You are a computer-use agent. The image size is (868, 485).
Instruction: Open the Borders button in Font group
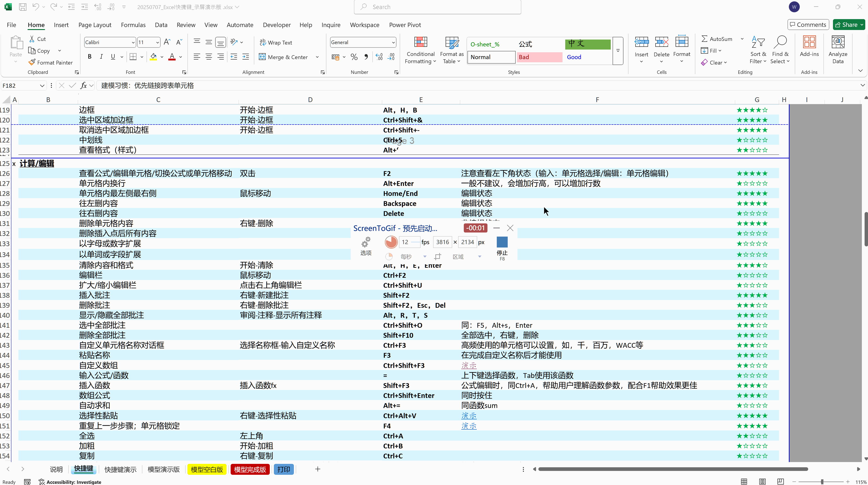[133, 57]
